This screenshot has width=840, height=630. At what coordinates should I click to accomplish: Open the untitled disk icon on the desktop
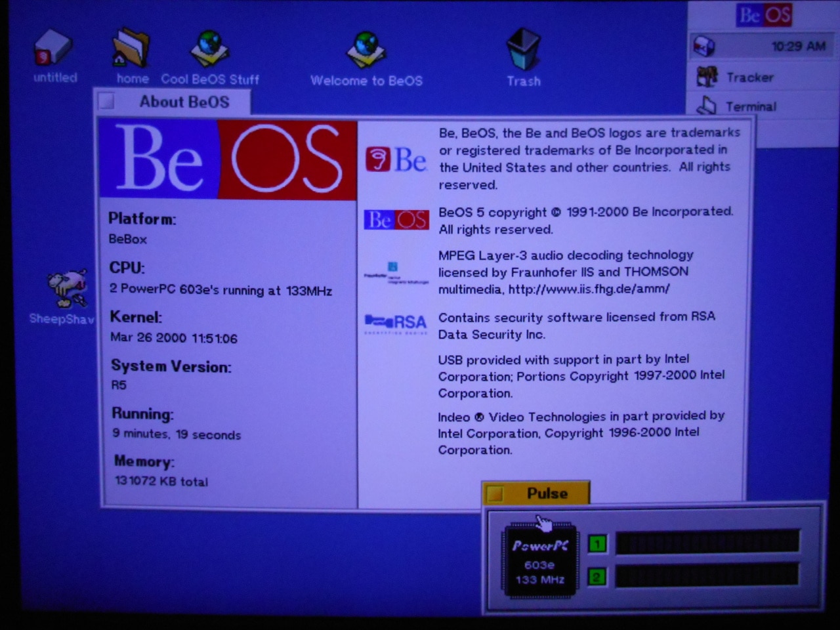coord(54,49)
